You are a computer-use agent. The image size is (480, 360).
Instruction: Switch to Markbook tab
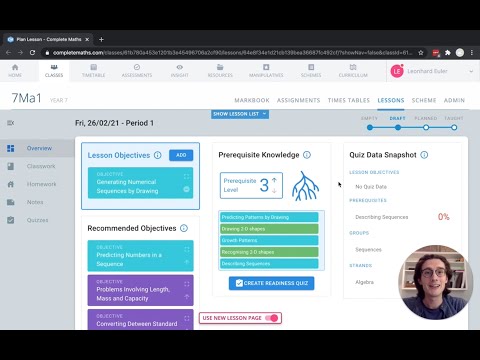click(x=252, y=100)
